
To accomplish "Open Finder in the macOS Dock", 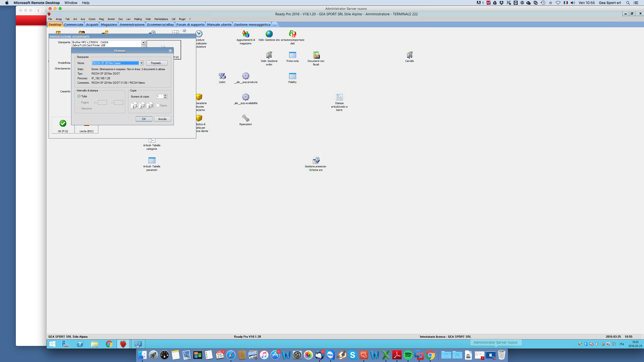I will pyautogui.click(x=142, y=355).
